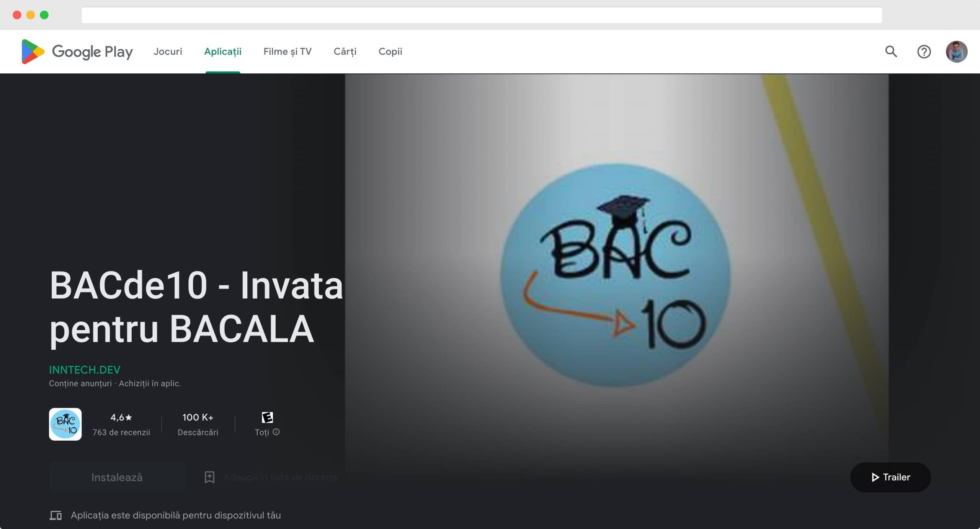Screen dimensions: 980x529
Task: Open the INNTECH.DEV developer link
Action: [85, 369]
